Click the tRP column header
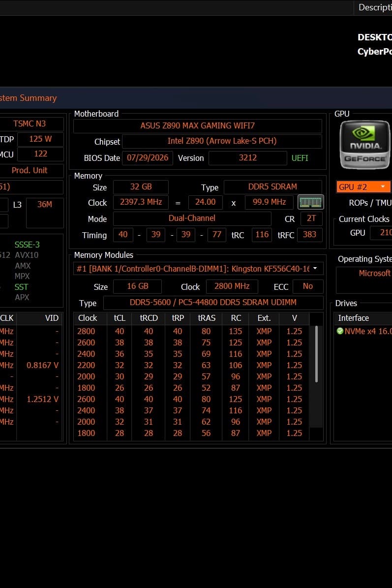The width and height of the screenshot is (392, 588). pyautogui.click(x=178, y=318)
